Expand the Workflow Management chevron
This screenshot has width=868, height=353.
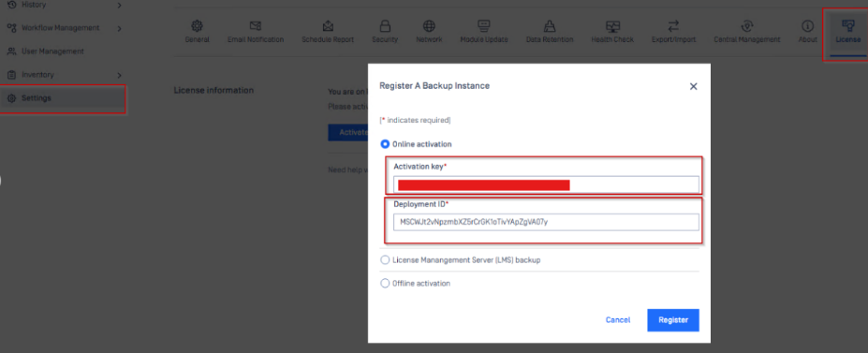(119, 28)
